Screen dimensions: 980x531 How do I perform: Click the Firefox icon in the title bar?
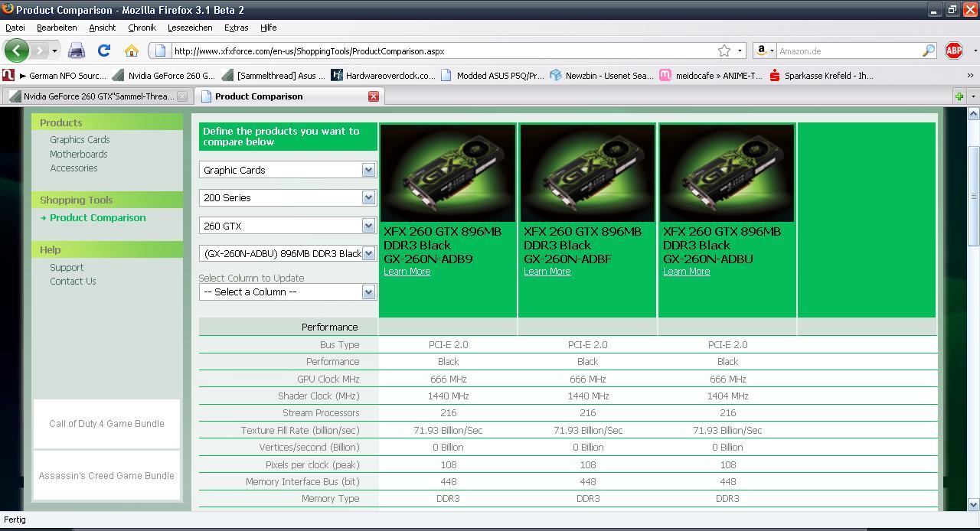[8, 9]
